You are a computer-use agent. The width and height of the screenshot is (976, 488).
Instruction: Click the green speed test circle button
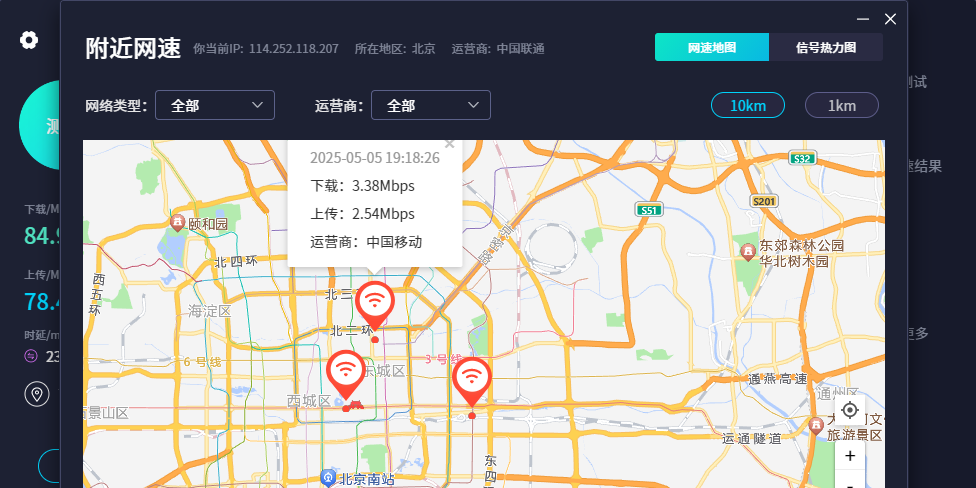pyautogui.click(x=42, y=125)
